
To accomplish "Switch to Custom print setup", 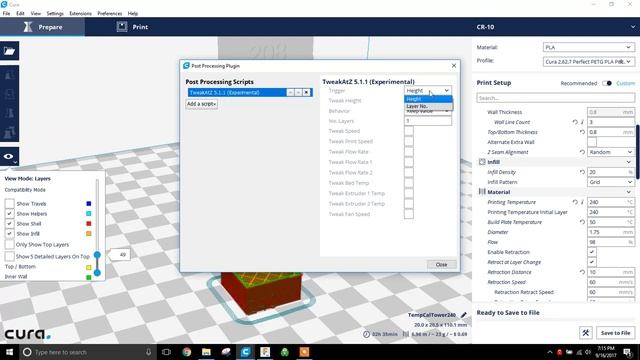I will click(x=625, y=83).
